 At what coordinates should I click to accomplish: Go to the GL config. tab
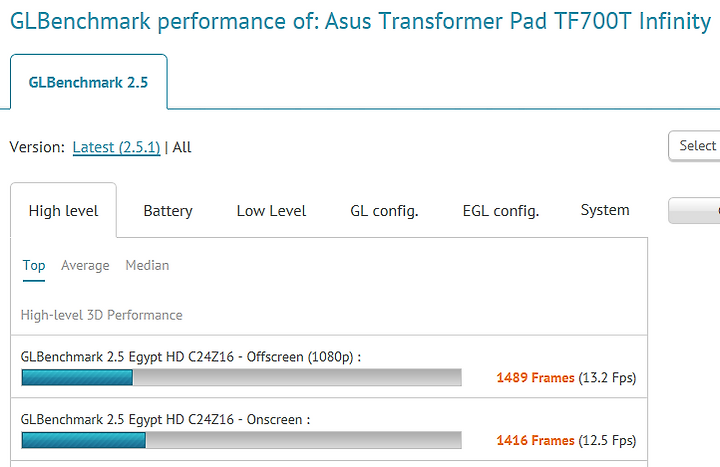(384, 211)
